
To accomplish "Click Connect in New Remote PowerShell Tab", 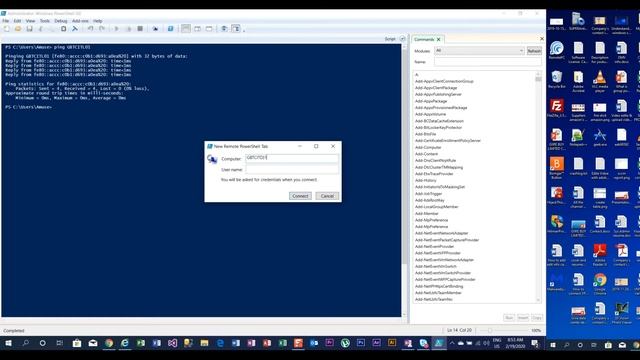I will (x=300, y=196).
